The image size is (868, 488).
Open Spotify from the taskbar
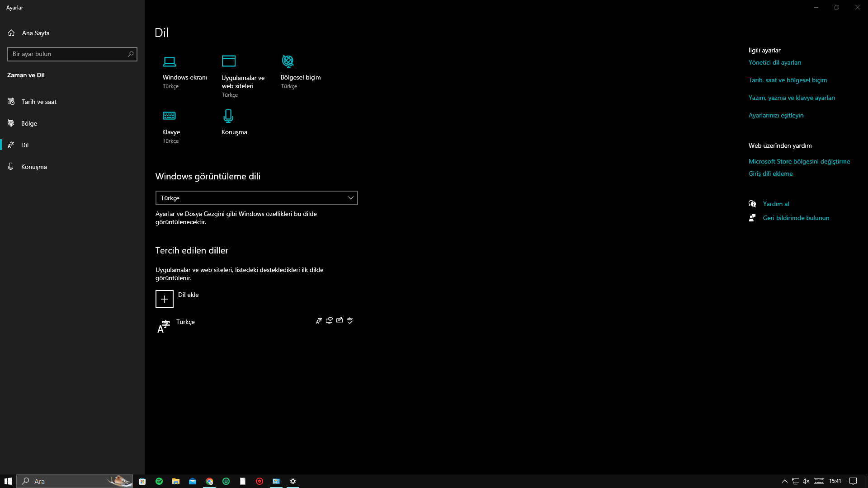click(159, 481)
